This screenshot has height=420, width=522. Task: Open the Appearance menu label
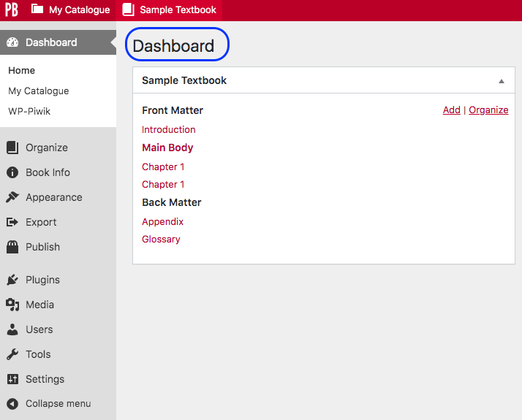54,197
